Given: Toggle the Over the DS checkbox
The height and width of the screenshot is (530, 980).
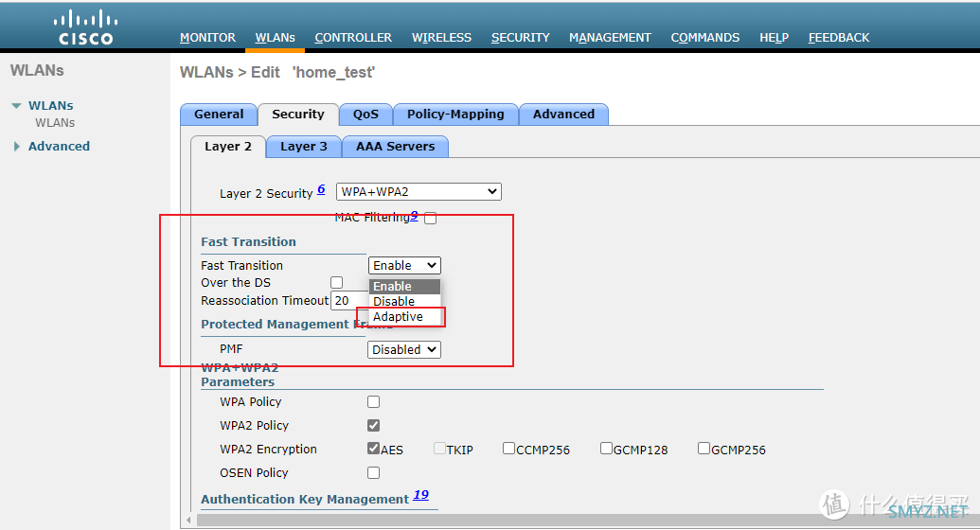Looking at the screenshot, I should [337, 282].
